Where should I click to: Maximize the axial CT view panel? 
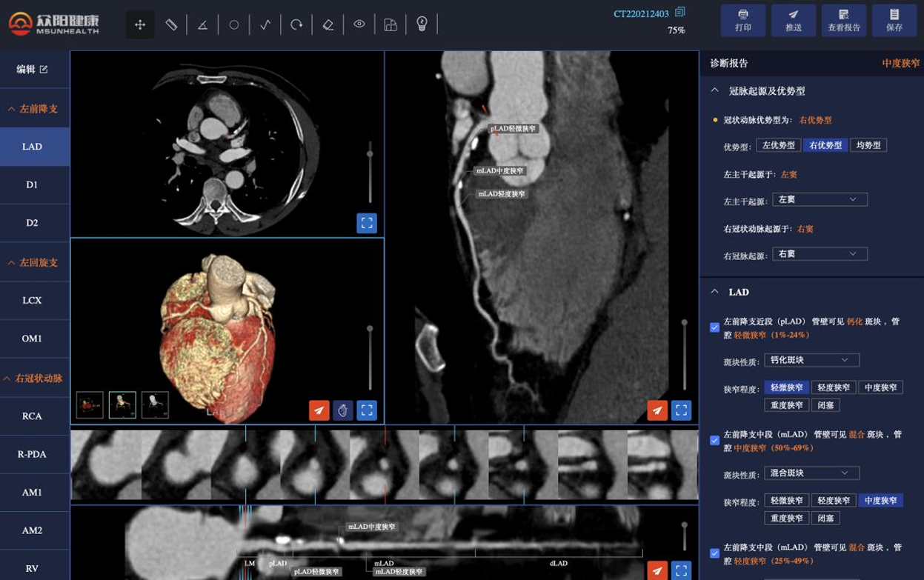click(367, 223)
